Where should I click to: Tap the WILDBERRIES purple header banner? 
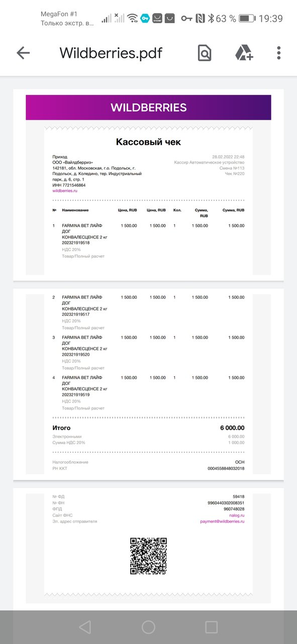click(x=148, y=107)
